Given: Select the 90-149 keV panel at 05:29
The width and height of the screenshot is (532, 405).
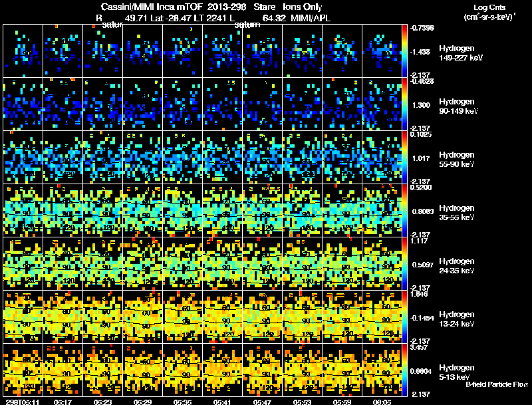Looking at the screenshot, I should click(142, 104).
